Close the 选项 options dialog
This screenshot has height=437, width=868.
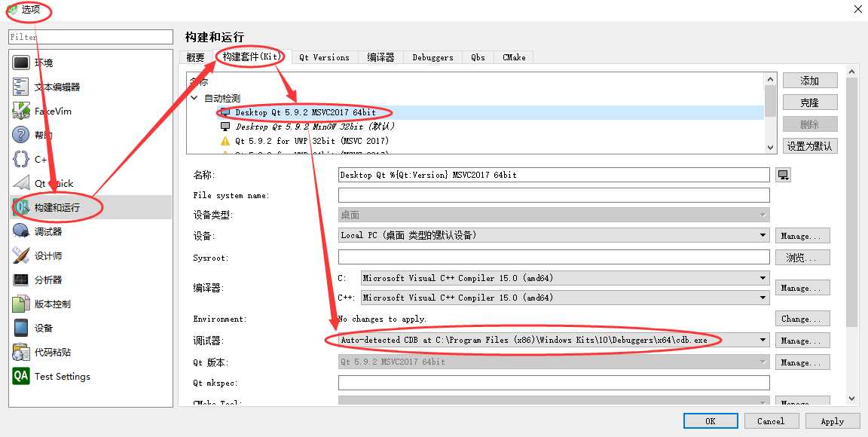click(857, 9)
